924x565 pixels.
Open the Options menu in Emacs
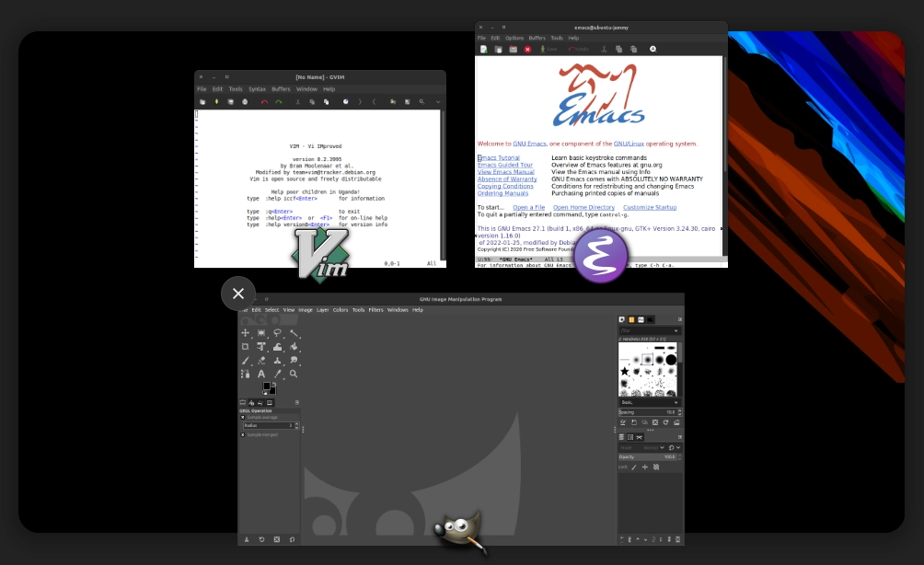pyautogui.click(x=514, y=38)
